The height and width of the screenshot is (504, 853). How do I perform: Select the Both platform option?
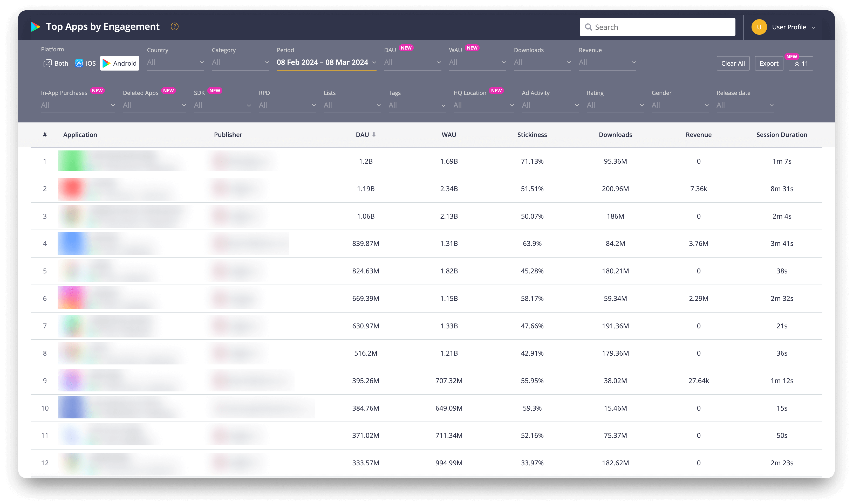click(55, 63)
